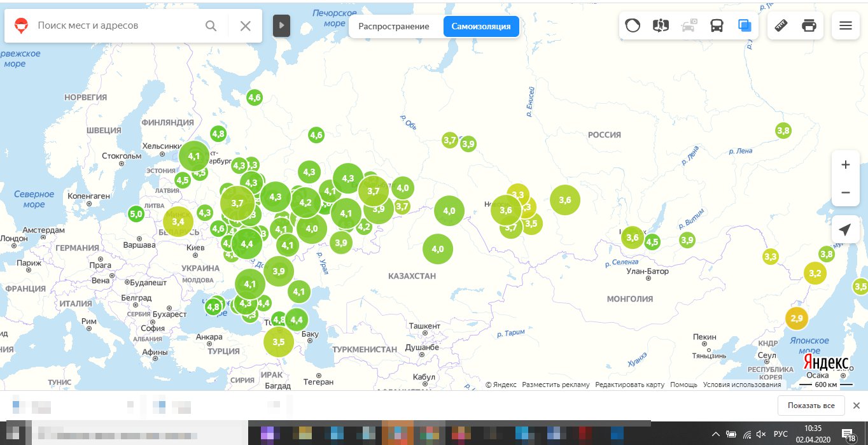Image resolution: width=868 pixels, height=445 pixels.
Task: Click the 5,0 marker near Lithuania
Action: tap(136, 214)
